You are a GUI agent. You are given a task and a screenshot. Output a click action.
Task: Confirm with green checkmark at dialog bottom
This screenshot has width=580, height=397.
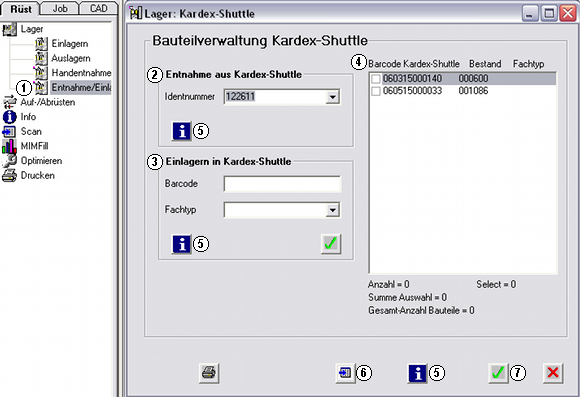(498, 373)
